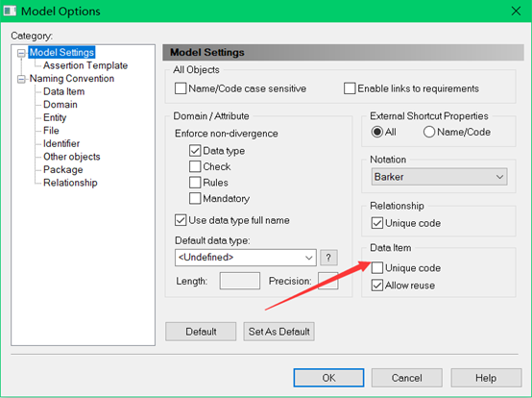Open the Default data type combo box
The image size is (532, 398).
pos(246,258)
